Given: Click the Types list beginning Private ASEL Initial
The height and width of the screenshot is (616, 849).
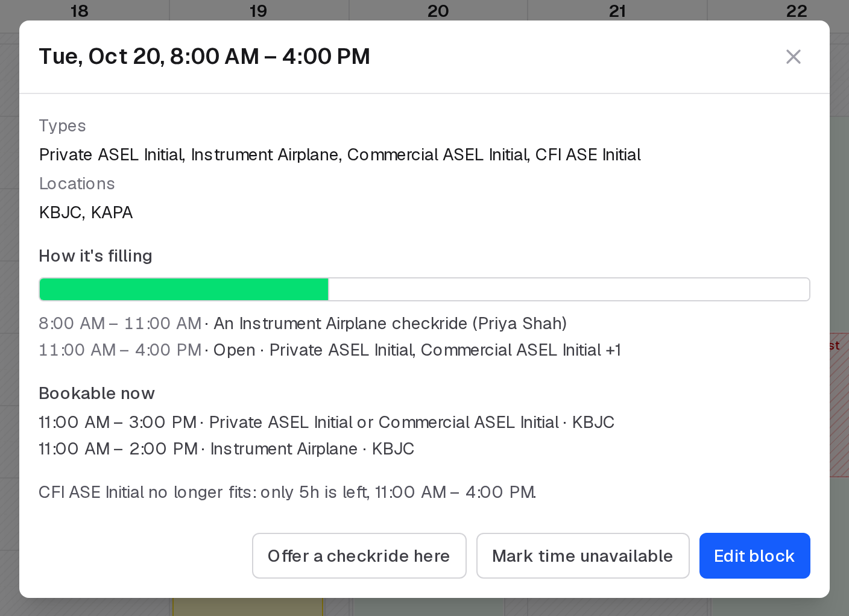Looking at the screenshot, I should 339,155.
